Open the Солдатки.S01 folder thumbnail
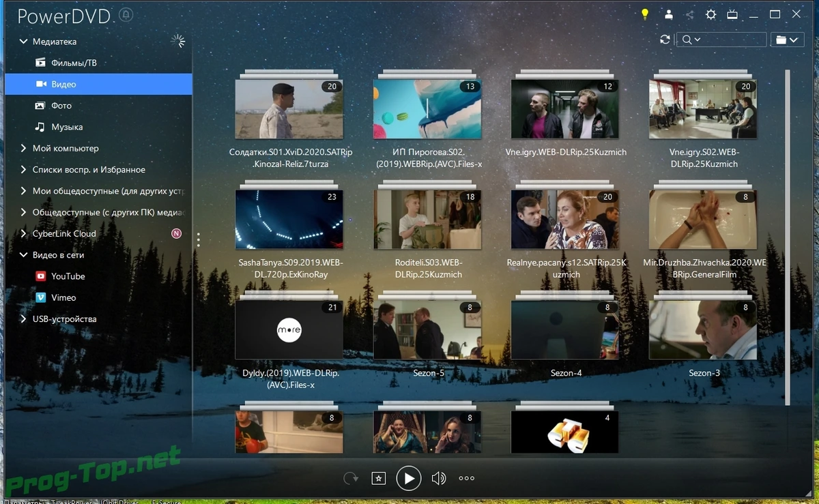 pos(289,108)
